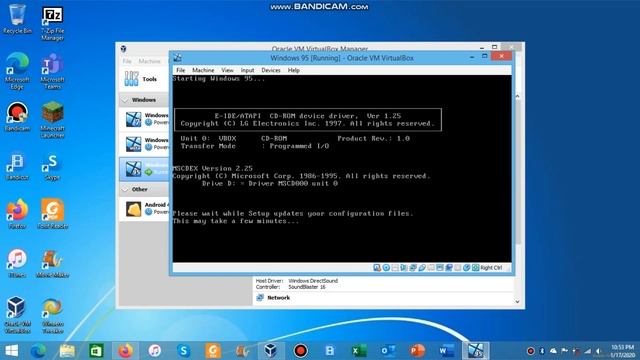The image size is (640, 360).
Task: Select the Microsoft Teams desktop shortcut
Action: tap(52, 72)
